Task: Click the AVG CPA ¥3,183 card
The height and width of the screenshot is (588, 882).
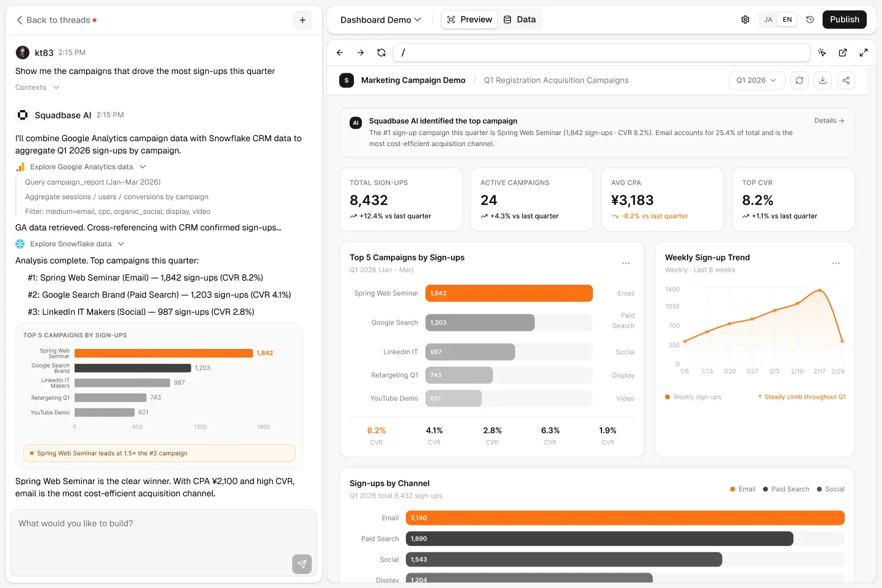Action: (x=663, y=199)
